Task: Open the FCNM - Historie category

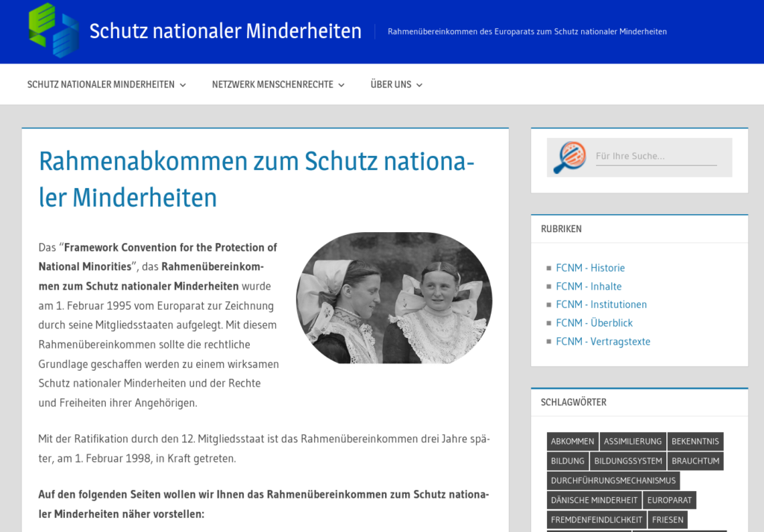Action: (x=590, y=268)
